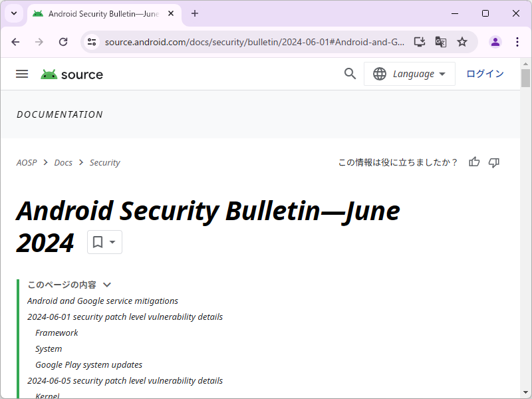
Task: Rate this page helpful with thumbs up
Action: coord(473,162)
